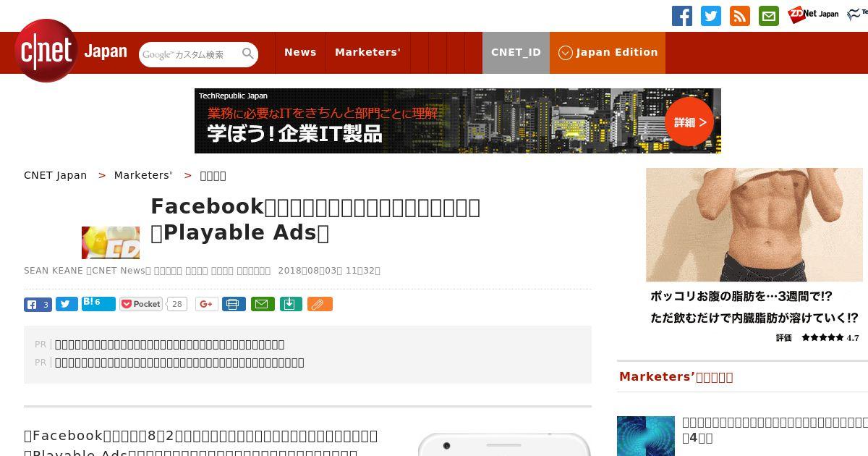Print the article with printer icon
Image resolution: width=868 pixels, height=456 pixels.
pos(233,304)
